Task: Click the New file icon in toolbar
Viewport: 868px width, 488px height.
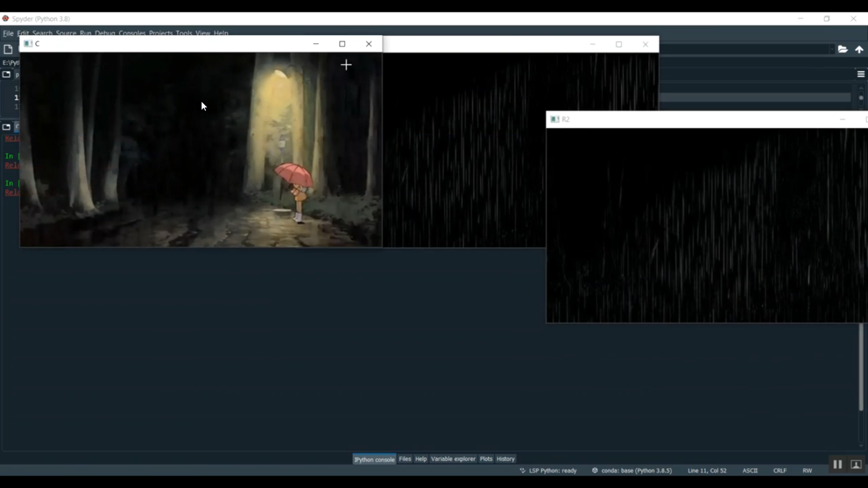Action: click(8, 50)
